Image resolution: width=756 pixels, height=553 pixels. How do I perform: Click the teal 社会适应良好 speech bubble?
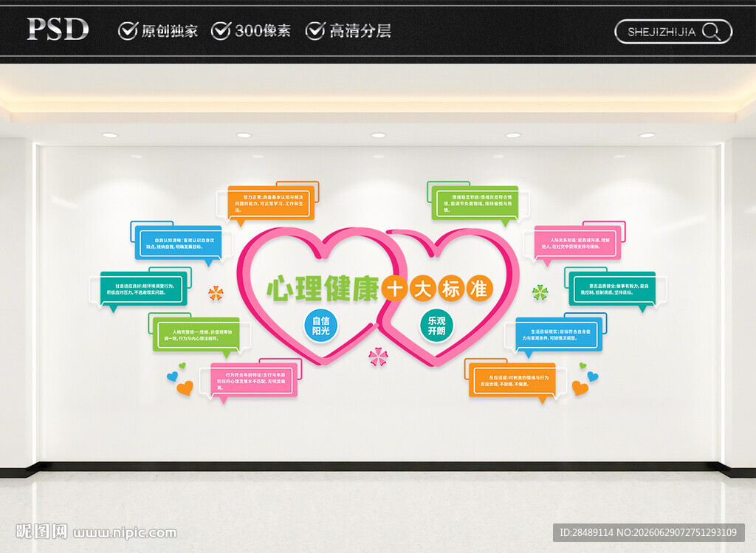coord(144,289)
